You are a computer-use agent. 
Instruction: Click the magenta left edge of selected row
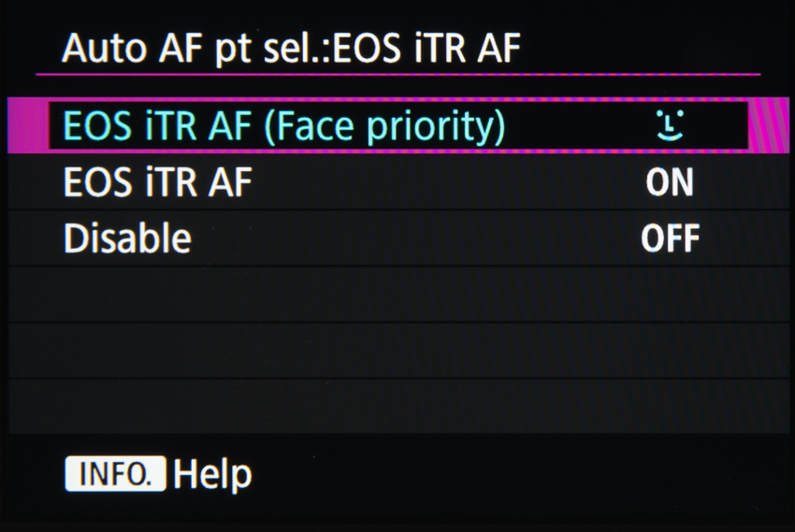tap(28, 125)
